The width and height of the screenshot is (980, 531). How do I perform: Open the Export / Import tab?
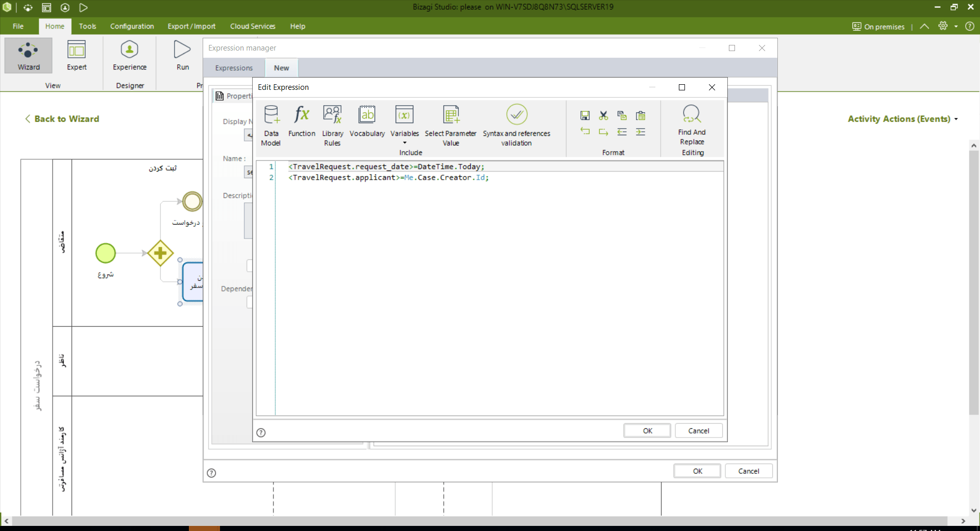click(x=191, y=26)
